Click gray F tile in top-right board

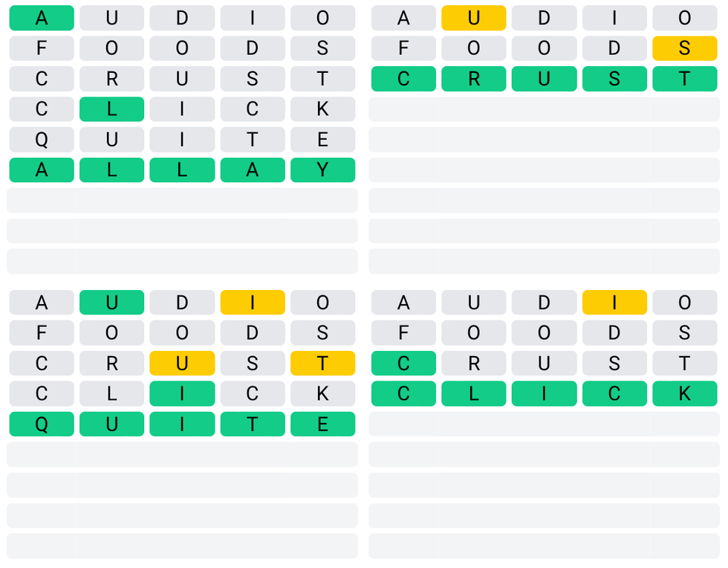click(x=403, y=48)
